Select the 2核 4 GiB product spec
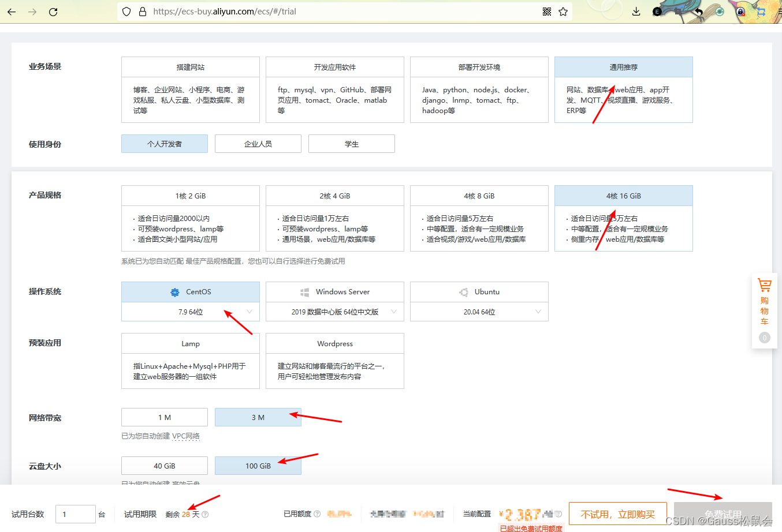 tap(335, 218)
